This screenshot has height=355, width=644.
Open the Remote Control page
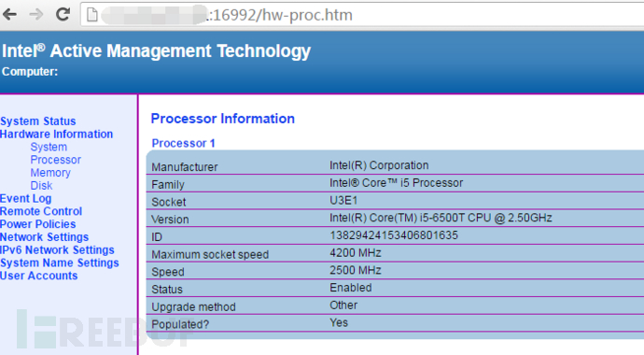41,211
